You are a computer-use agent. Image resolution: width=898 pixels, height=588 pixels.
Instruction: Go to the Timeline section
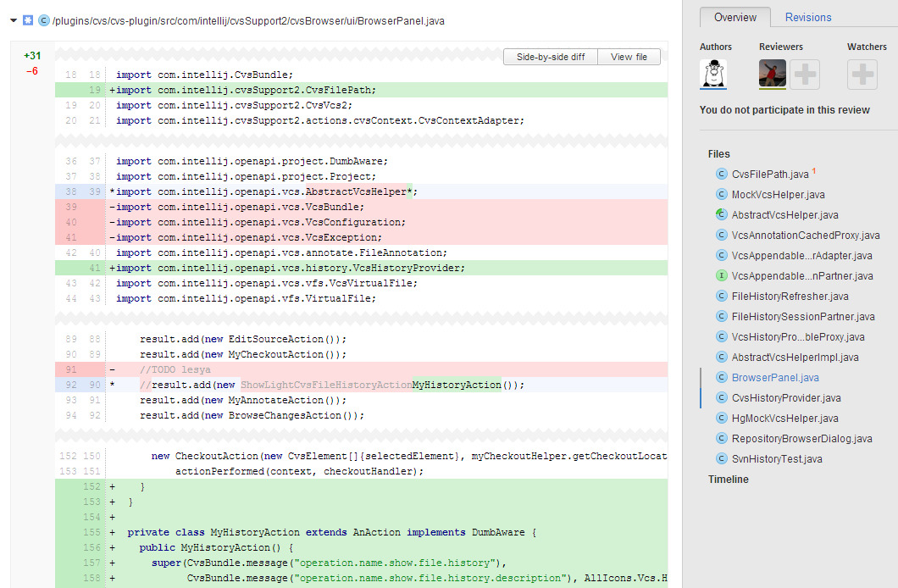point(729,480)
